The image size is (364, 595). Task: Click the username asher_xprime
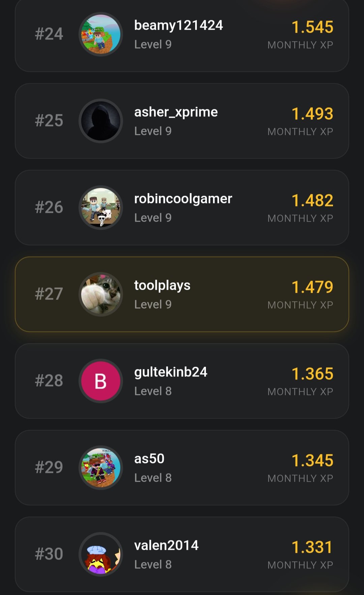(176, 112)
